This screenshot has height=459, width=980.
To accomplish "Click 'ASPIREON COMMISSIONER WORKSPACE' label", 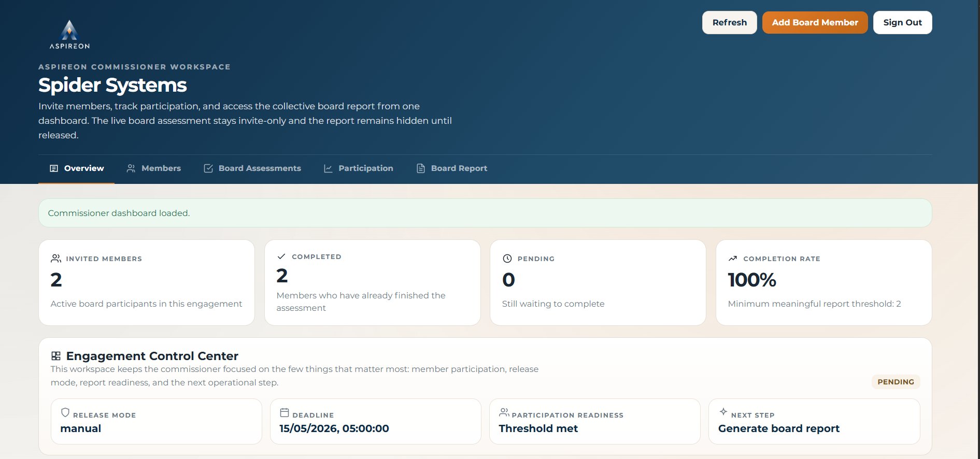I will pyautogui.click(x=134, y=67).
